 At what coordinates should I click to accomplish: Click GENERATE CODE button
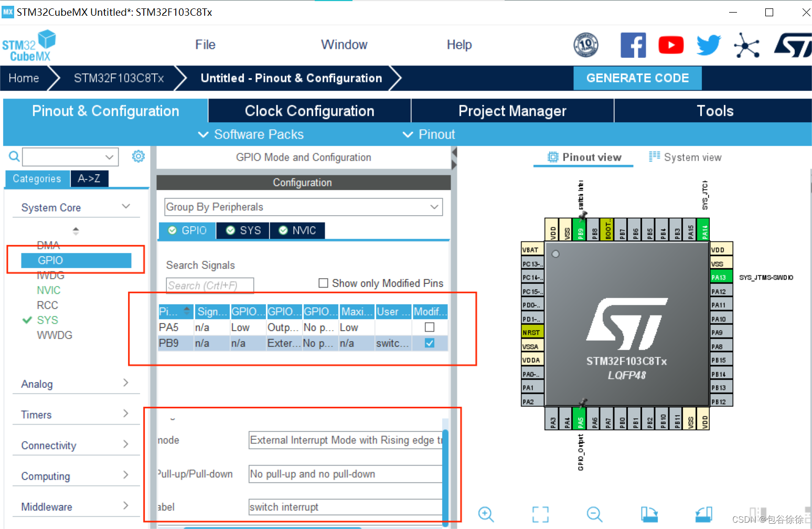[x=637, y=78]
